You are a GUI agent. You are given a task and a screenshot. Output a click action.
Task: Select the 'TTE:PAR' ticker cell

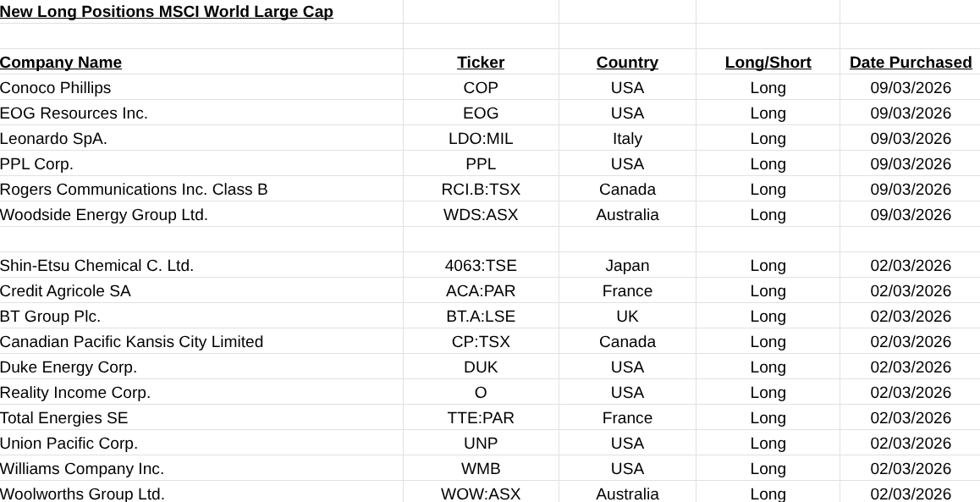point(481,418)
